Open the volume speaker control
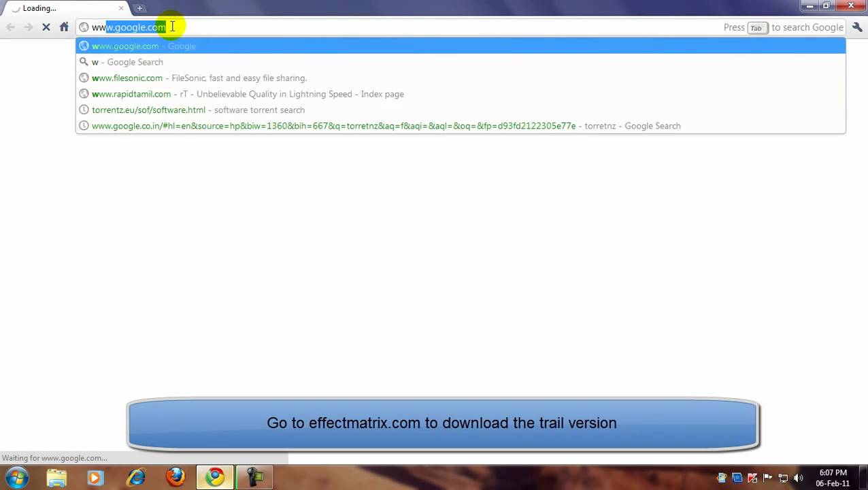The height and width of the screenshot is (490, 868). [x=799, y=478]
